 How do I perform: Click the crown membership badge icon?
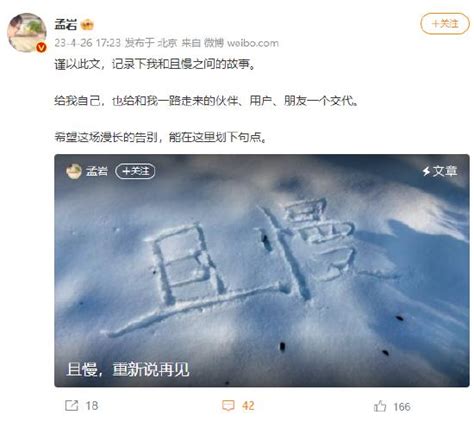tap(87, 24)
